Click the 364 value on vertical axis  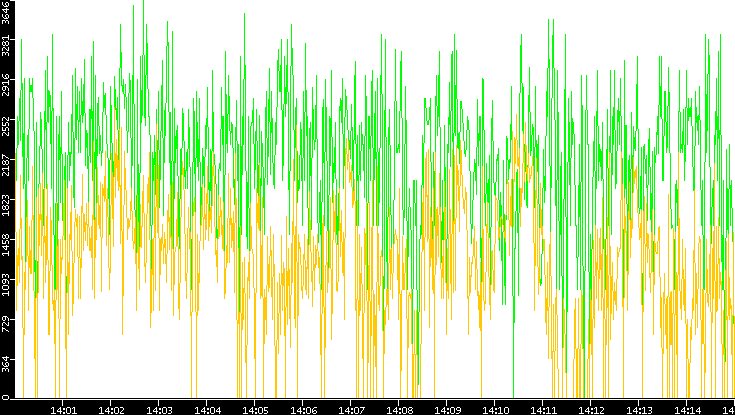[x=6, y=363]
